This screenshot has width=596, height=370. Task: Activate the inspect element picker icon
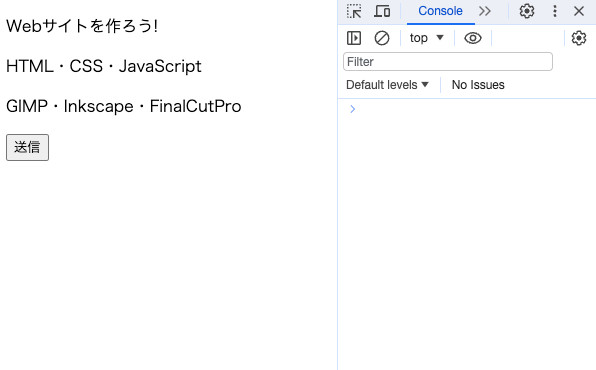tap(354, 11)
